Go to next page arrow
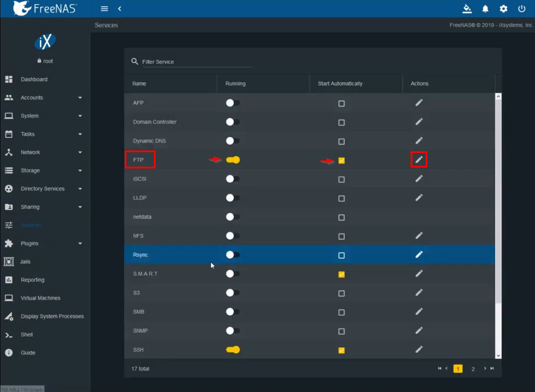The height and width of the screenshot is (392, 535). [485, 368]
